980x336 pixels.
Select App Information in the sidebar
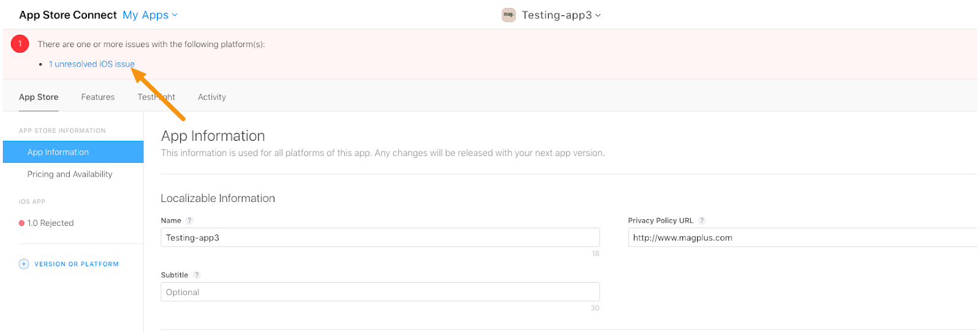click(x=58, y=152)
